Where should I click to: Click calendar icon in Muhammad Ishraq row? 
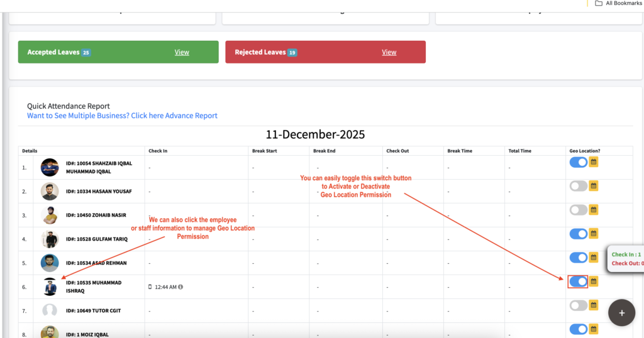594,281
